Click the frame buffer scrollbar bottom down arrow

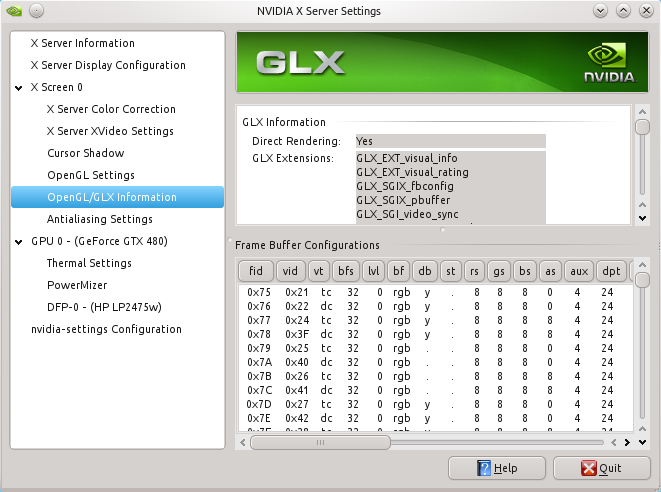coord(642,442)
